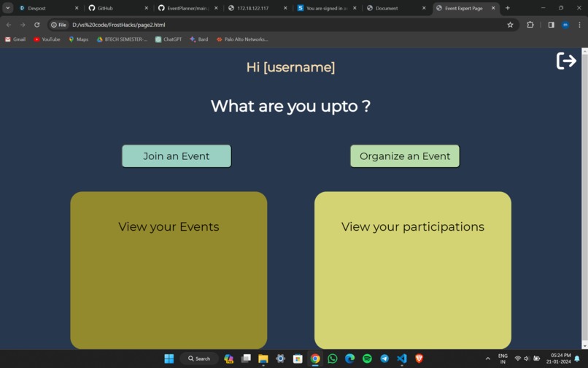
Task: Click the Join an Event button
Action: (x=177, y=156)
